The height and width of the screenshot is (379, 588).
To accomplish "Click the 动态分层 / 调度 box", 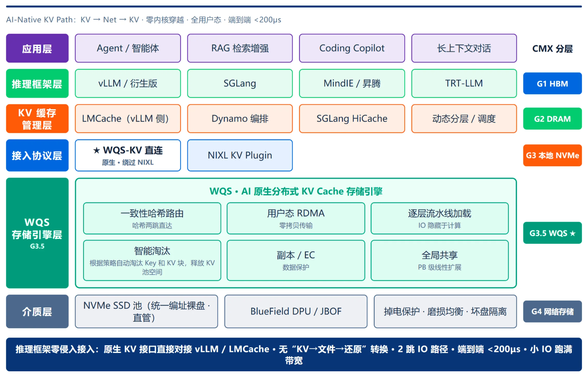I will (x=464, y=119).
